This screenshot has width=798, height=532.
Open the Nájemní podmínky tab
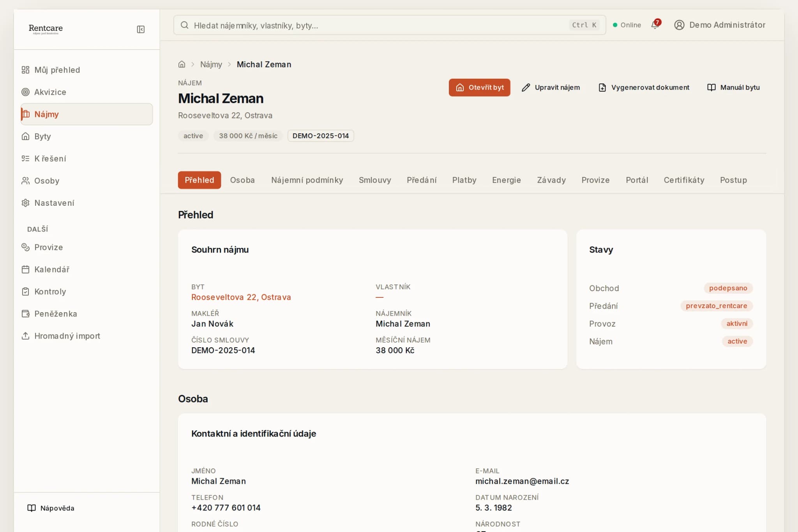[307, 180]
